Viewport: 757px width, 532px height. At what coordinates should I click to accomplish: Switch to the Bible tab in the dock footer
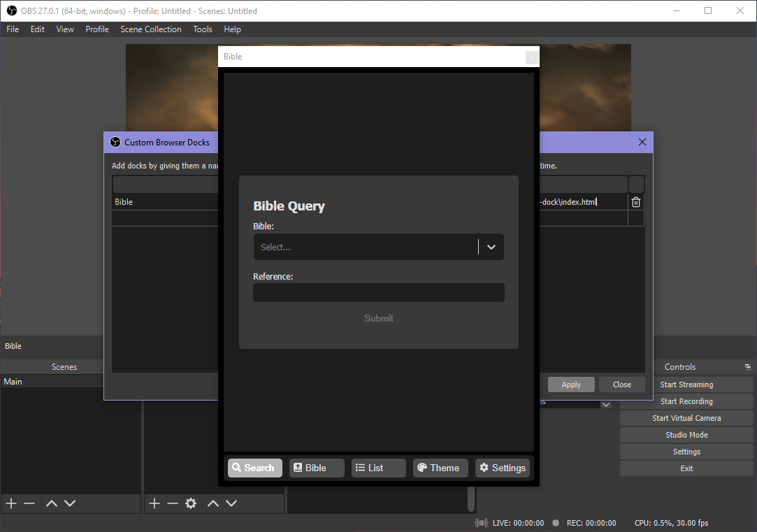(316, 468)
